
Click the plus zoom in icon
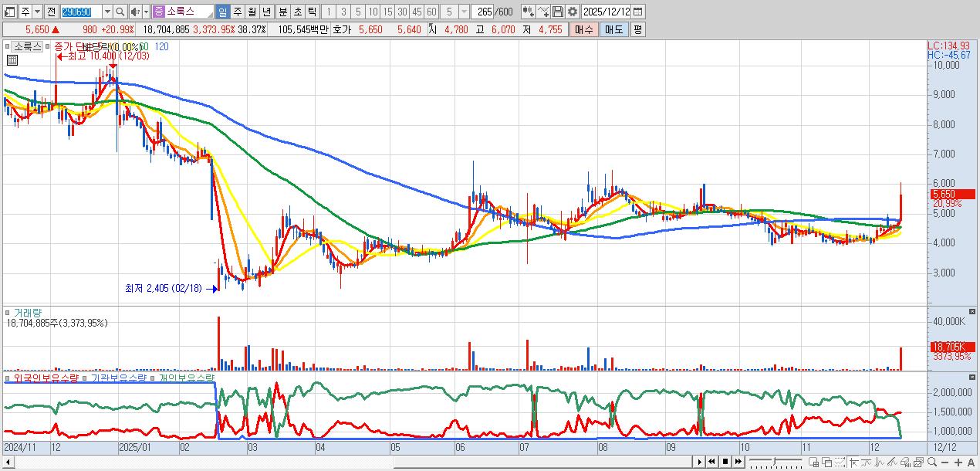(x=958, y=462)
